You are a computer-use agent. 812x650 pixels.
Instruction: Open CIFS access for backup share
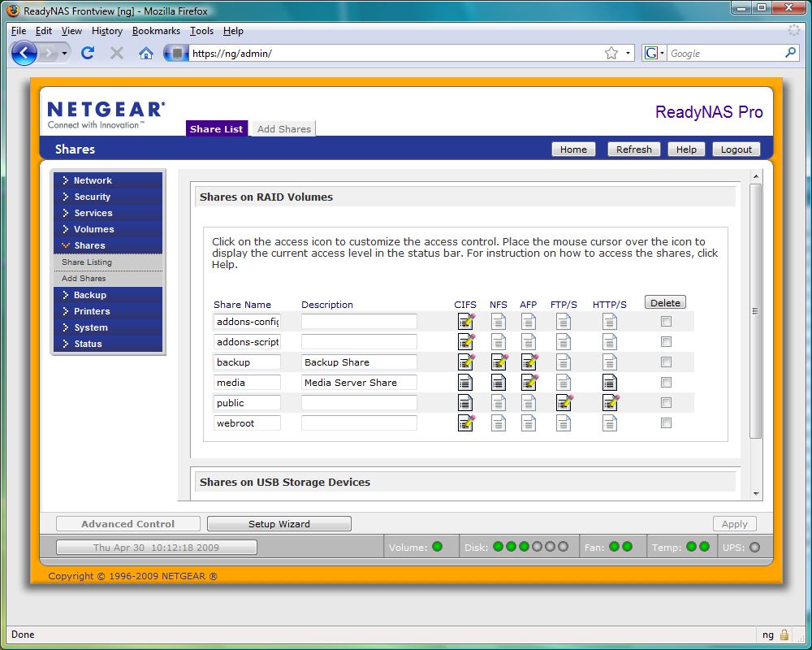tap(466, 362)
